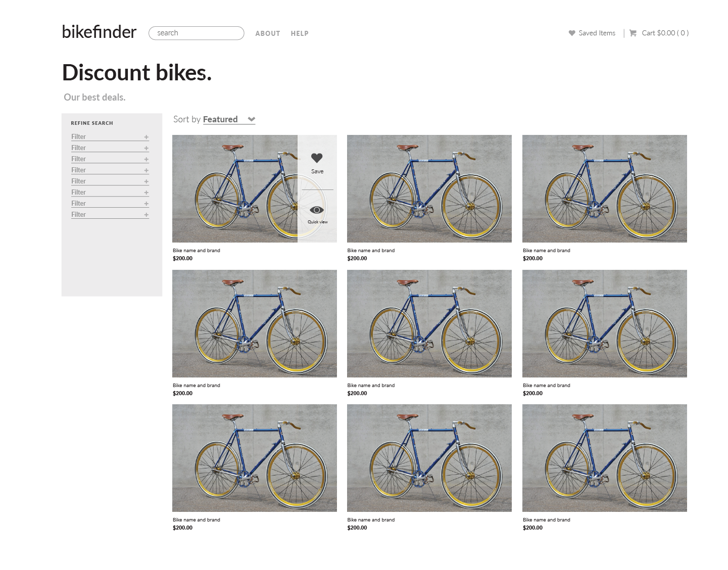Expand the last Filter in Refine Search

point(146,215)
